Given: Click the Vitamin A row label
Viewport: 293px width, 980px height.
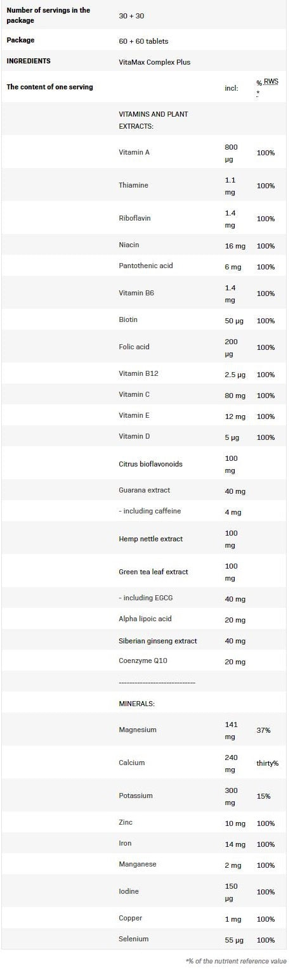Looking at the screenshot, I should pyautogui.click(x=134, y=152).
